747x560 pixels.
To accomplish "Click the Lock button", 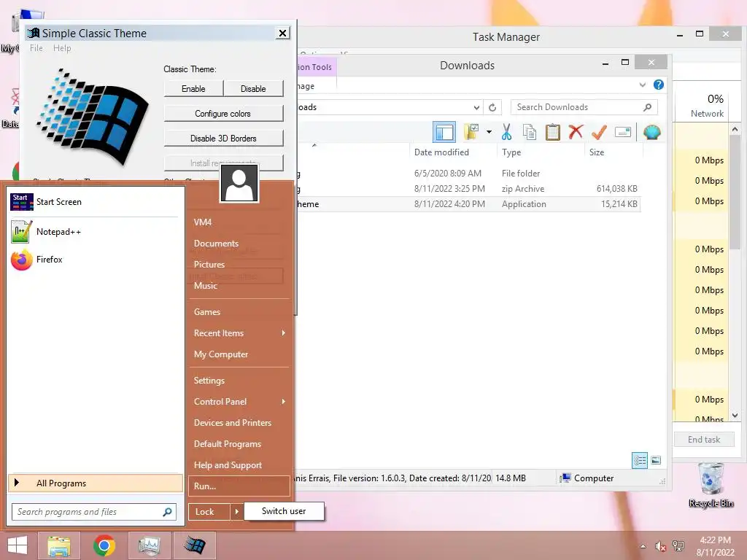I will click(209, 512).
